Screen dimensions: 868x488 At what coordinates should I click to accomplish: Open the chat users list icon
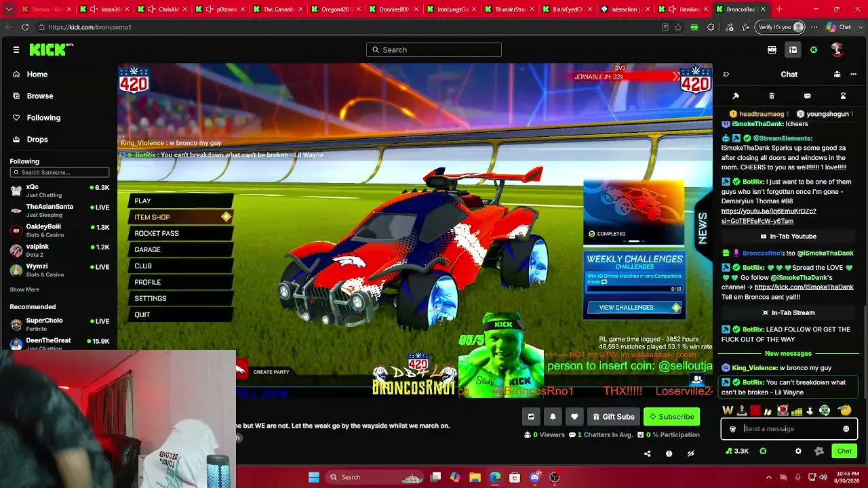(x=837, y=75)
